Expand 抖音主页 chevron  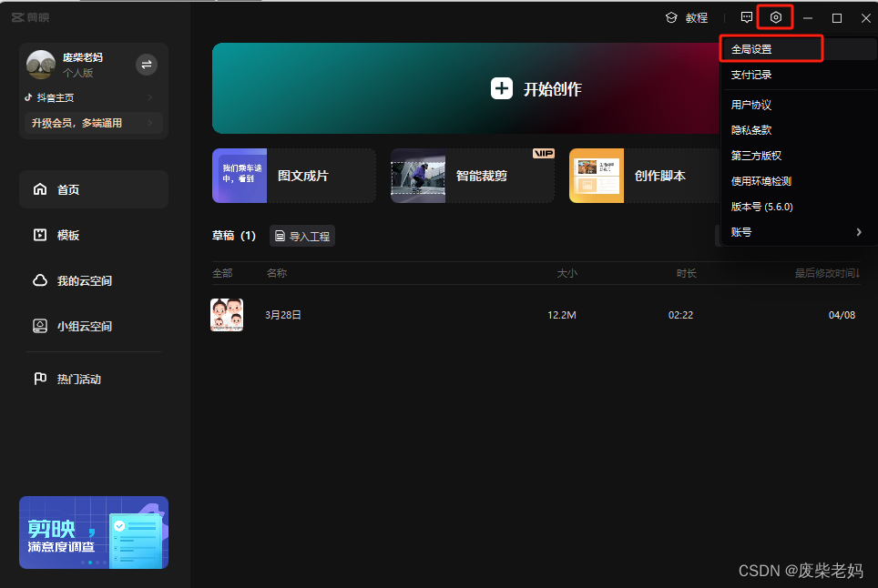[150, 97]
